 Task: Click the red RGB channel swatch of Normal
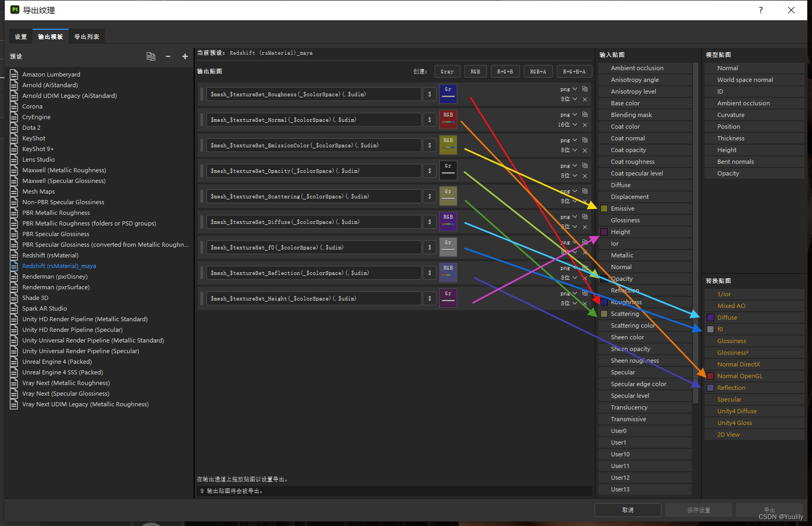click(448, 119)
